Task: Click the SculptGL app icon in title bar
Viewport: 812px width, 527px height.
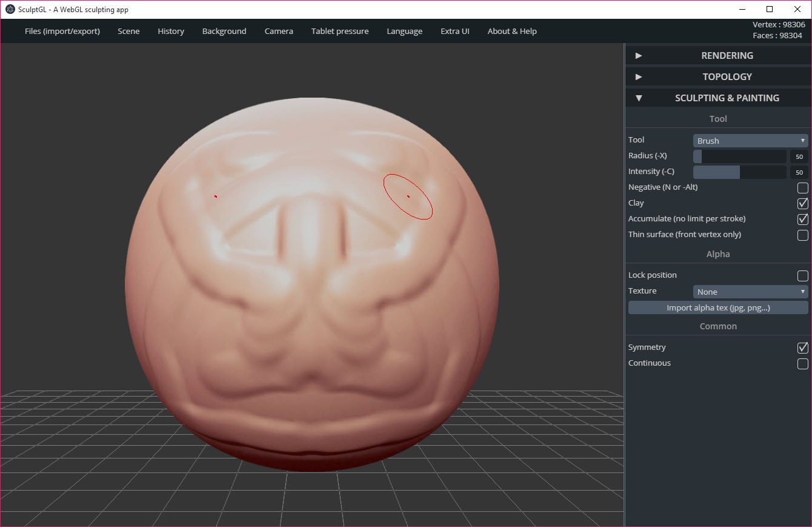Action: point(10,9)
